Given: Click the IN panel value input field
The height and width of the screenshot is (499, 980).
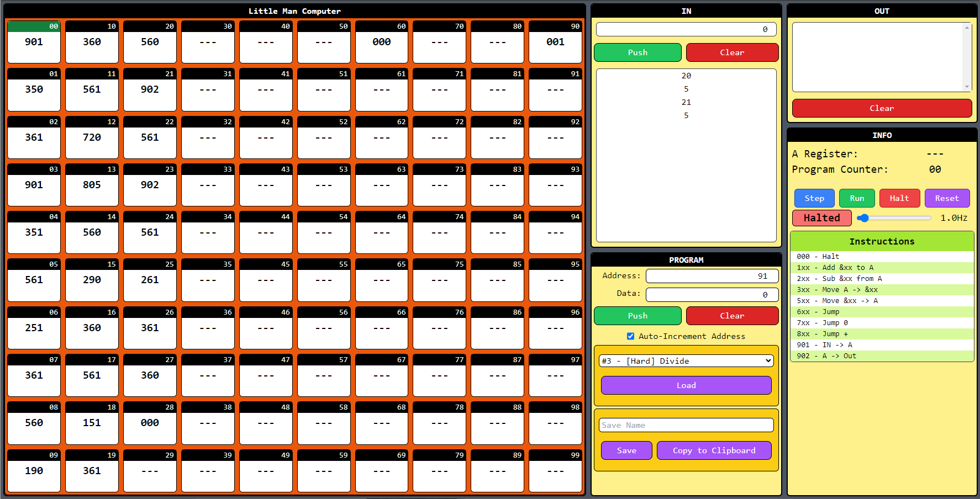Looking at the screenshot, I should click(686, 29).
